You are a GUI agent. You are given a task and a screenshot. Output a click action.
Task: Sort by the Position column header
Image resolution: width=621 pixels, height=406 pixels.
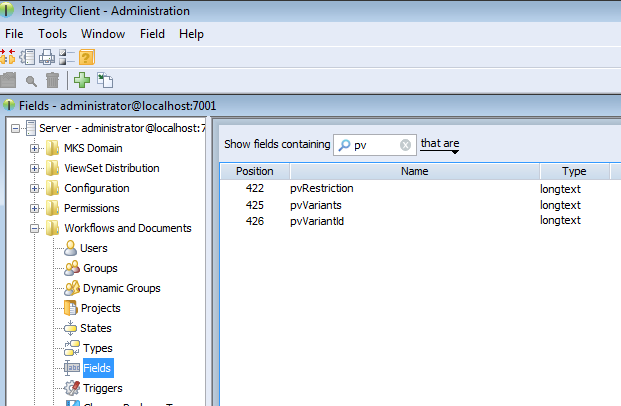coord(254,171)
